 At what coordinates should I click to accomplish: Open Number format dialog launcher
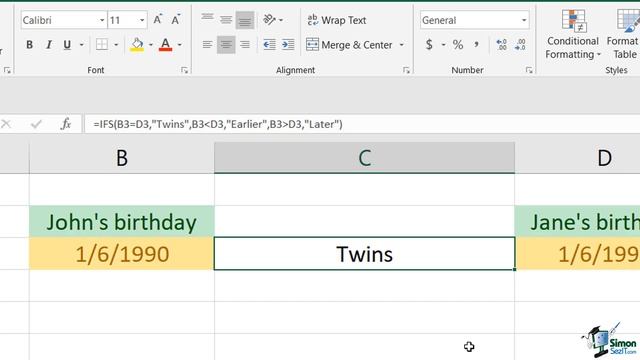[529, 70]
